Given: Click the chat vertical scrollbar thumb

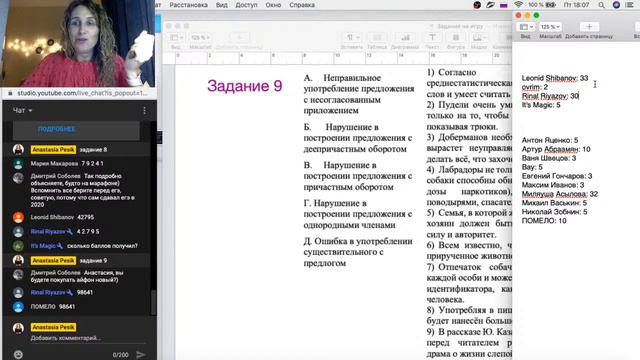Looking at the screenshot, I should tap(154, 302).
